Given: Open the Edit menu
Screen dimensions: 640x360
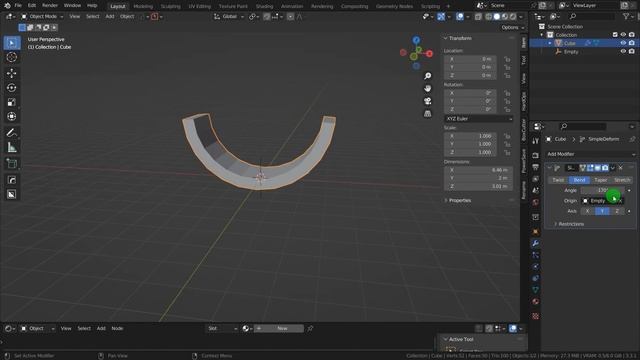Looking at the screenshot, I should (31, 6).
